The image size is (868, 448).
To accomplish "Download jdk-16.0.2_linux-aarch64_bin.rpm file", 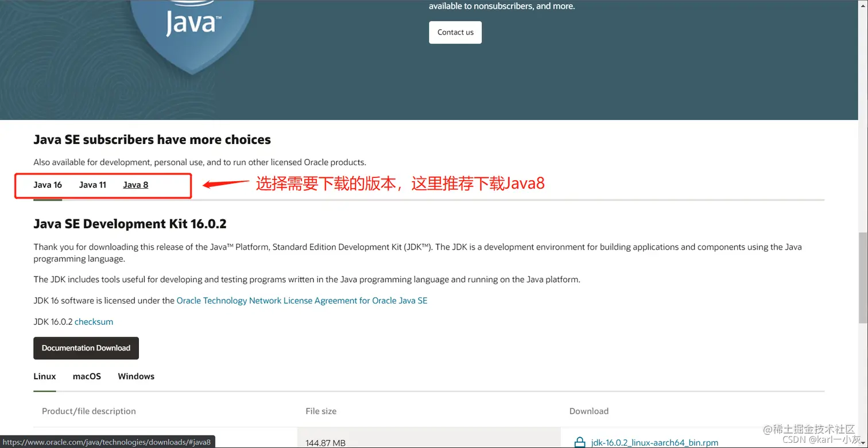I will pos(654,443).
